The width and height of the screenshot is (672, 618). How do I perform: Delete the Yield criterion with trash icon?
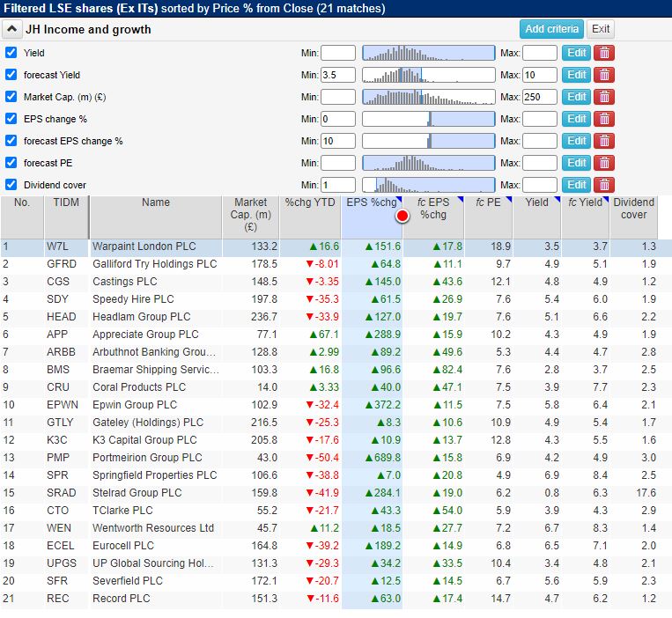click(x=603, y=53)
